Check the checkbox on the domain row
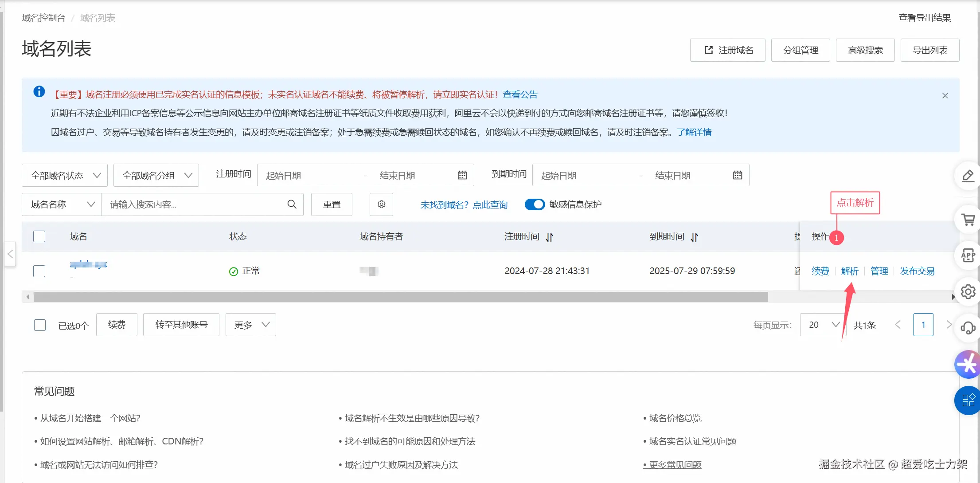 click(x=39, y=271)
